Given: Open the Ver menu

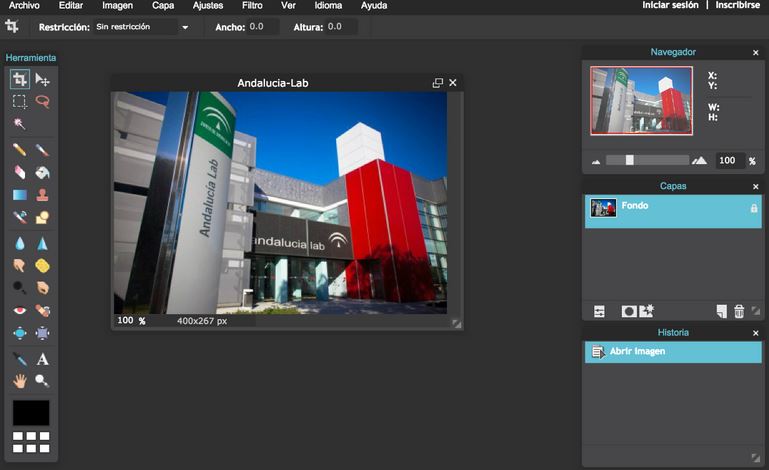Looking at the screenshot, I should tap(288, 5).
